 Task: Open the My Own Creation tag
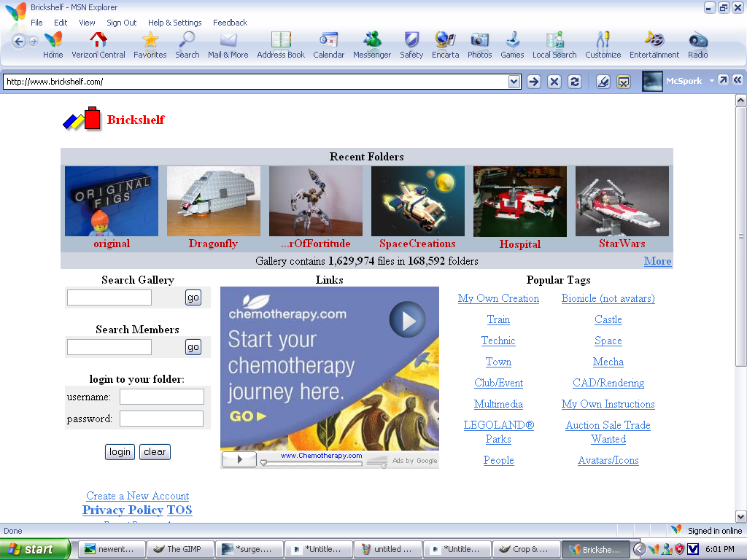(x=498, y=298)
